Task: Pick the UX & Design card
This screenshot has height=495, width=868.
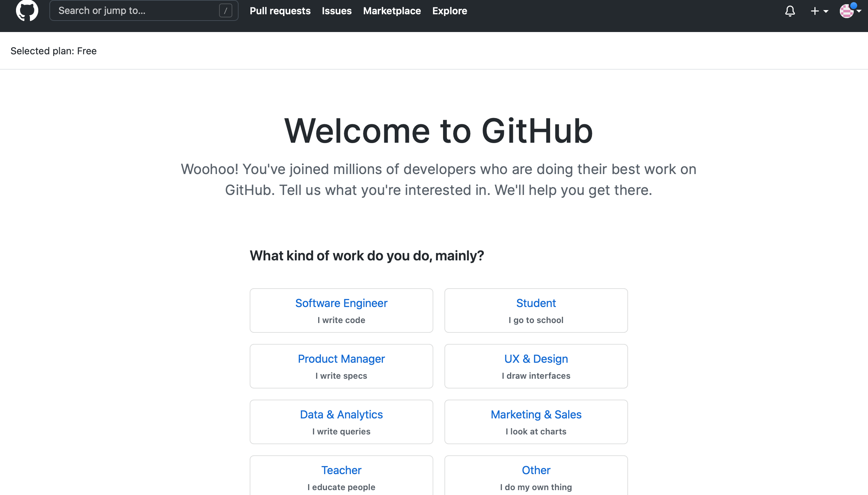Action: point(536,366)
